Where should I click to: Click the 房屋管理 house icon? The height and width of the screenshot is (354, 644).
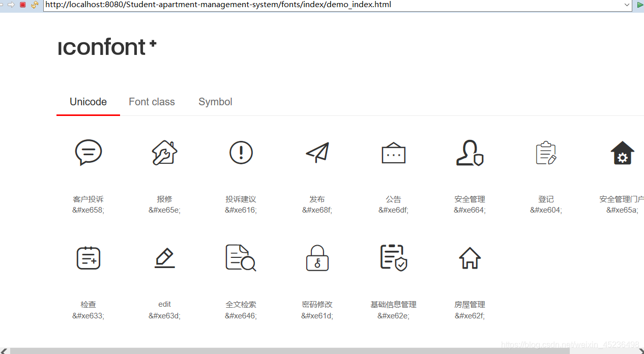click(470, 258)
